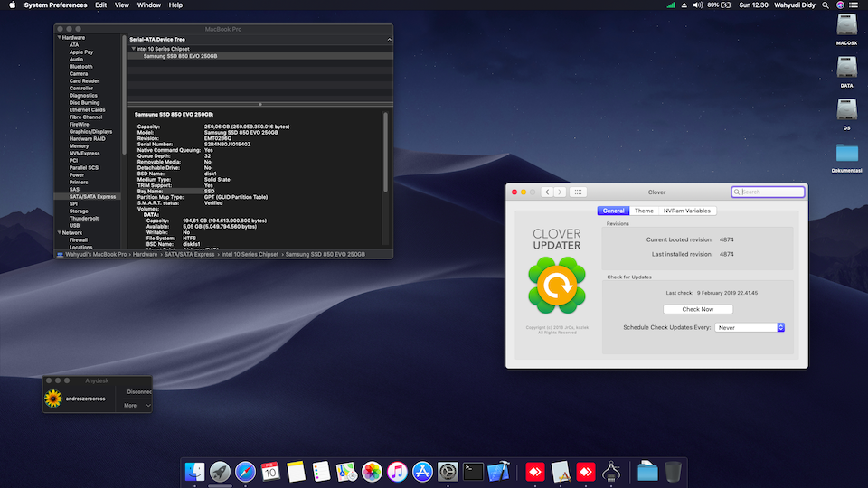
Task: Switch to the General tab in Clover
Action: click(613, 211)
